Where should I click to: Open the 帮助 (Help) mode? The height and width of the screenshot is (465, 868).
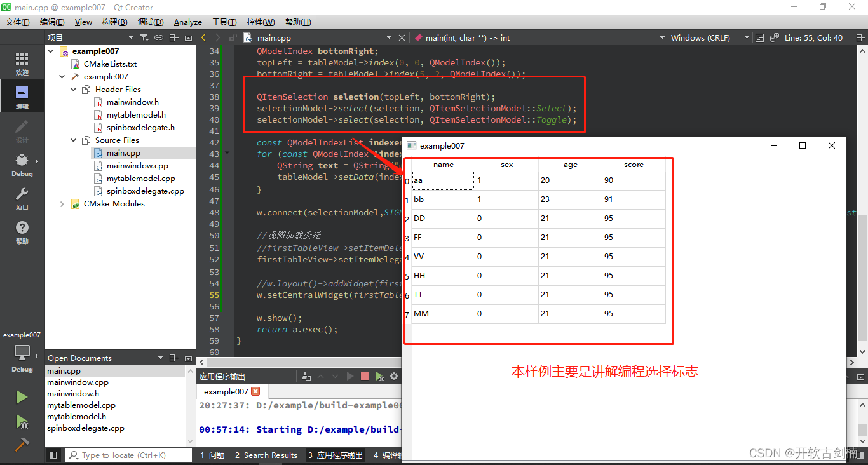(x=22, y=232)
